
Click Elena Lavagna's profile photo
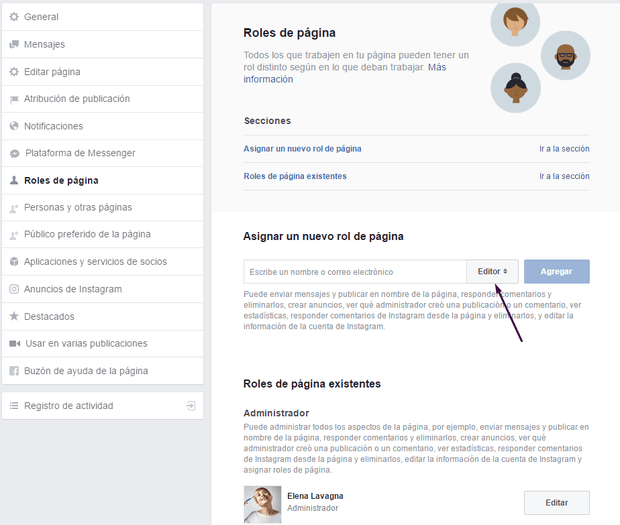click(x=263, y=504)
